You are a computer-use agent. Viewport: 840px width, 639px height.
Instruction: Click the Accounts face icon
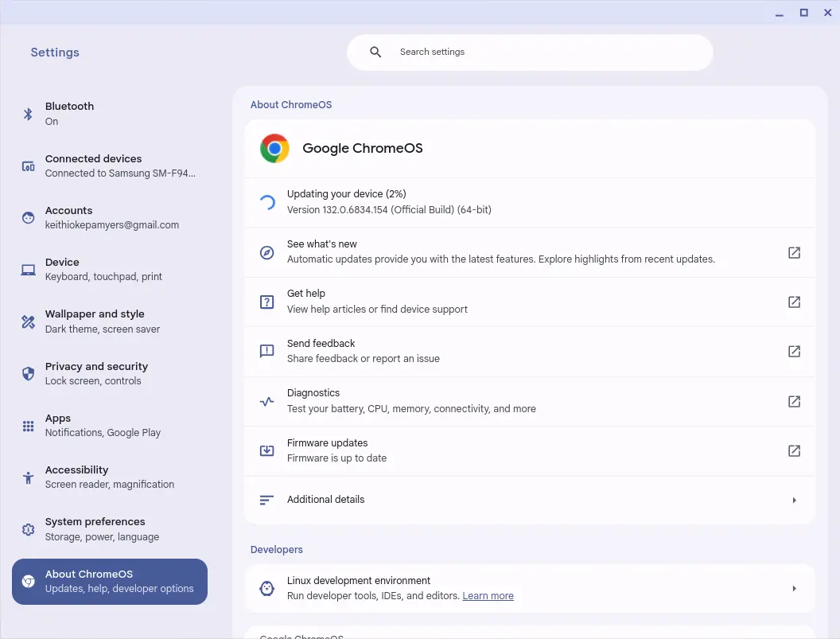point(28,218)
